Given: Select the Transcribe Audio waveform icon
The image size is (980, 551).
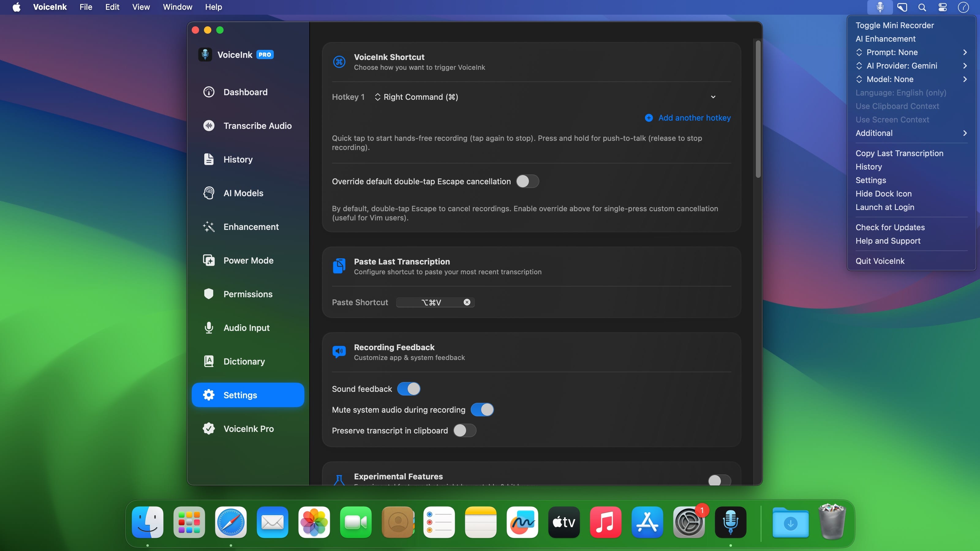Looking at the screenshot, I should pyautogui.click(x=209, y=126).
